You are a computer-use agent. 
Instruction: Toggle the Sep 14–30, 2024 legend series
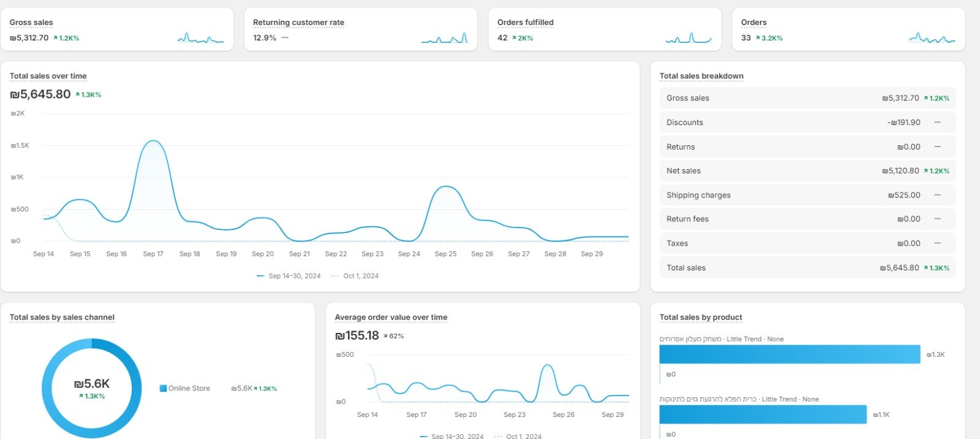click(288, 276)
